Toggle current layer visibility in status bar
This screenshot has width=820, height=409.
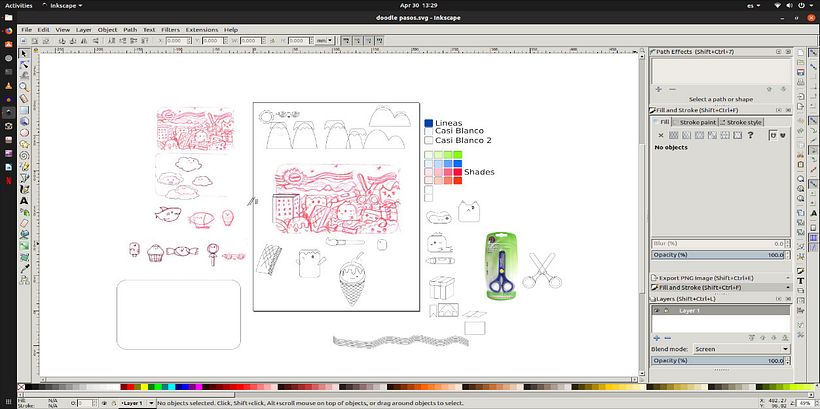coord(105,403)
